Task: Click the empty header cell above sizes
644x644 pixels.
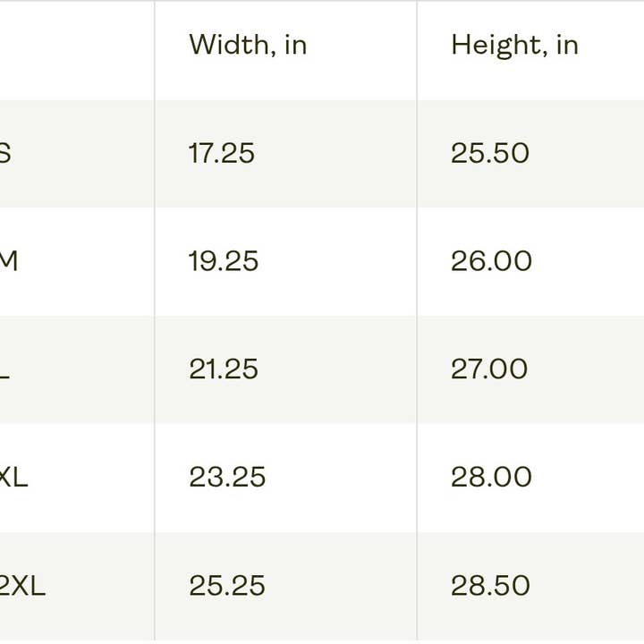Action: point(76,49)
